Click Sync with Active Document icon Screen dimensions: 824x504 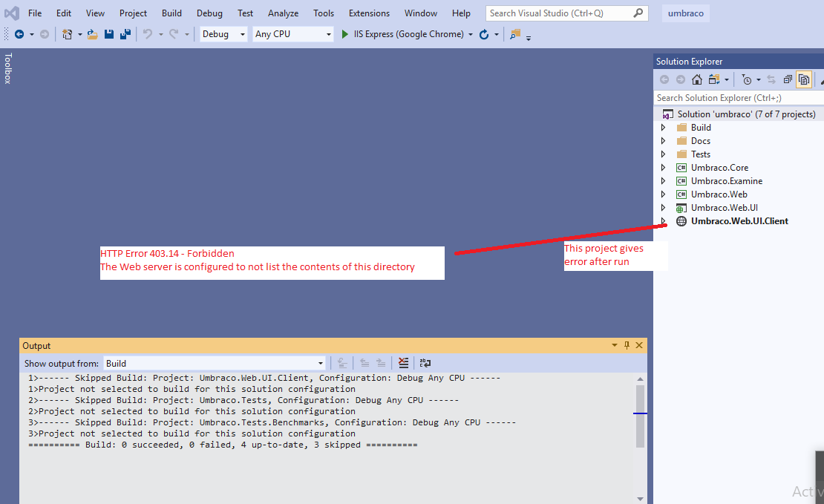771,79
